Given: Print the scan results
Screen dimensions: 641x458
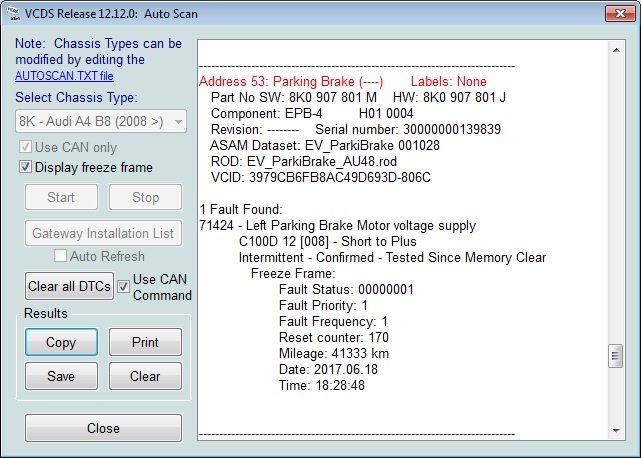Looking at the screenshot, I should pyautogui.click(x=146, y=342).
